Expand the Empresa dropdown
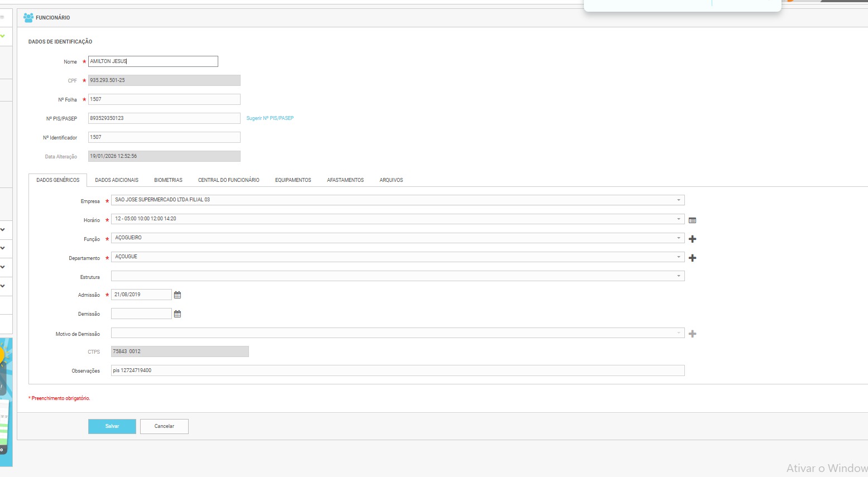The height and width of the screenshot is (477, 868). pyautogui.click(x=678, y=200)
